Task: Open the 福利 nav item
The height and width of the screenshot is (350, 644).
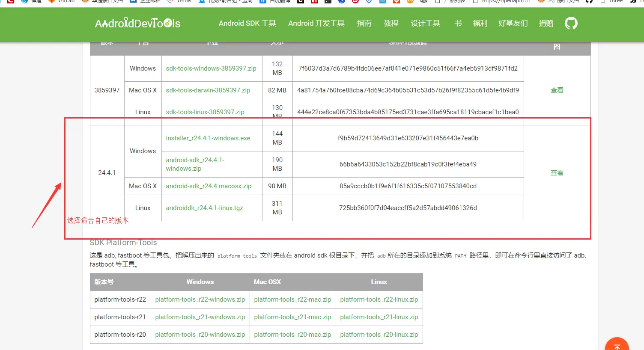Action: pos(480,23)
